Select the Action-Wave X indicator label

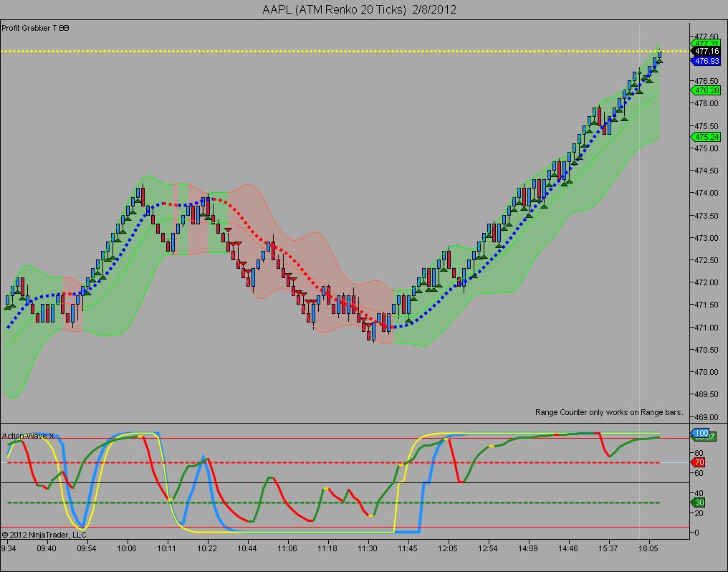[28, 436]
